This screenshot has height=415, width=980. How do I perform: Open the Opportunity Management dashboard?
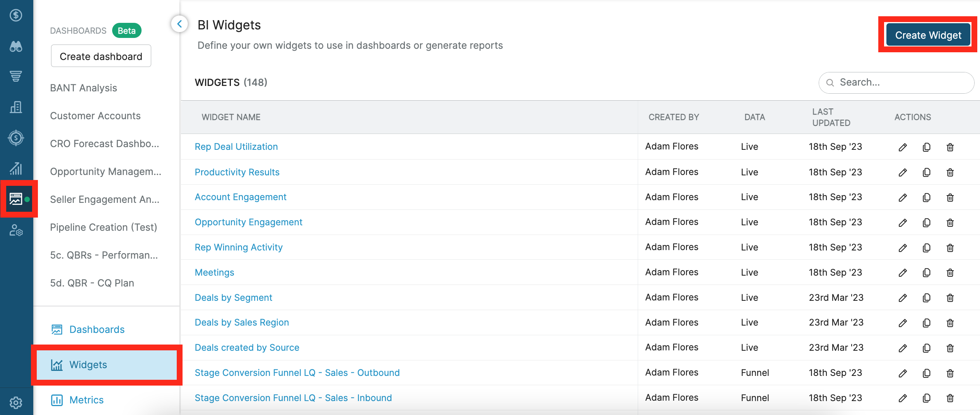106,171
